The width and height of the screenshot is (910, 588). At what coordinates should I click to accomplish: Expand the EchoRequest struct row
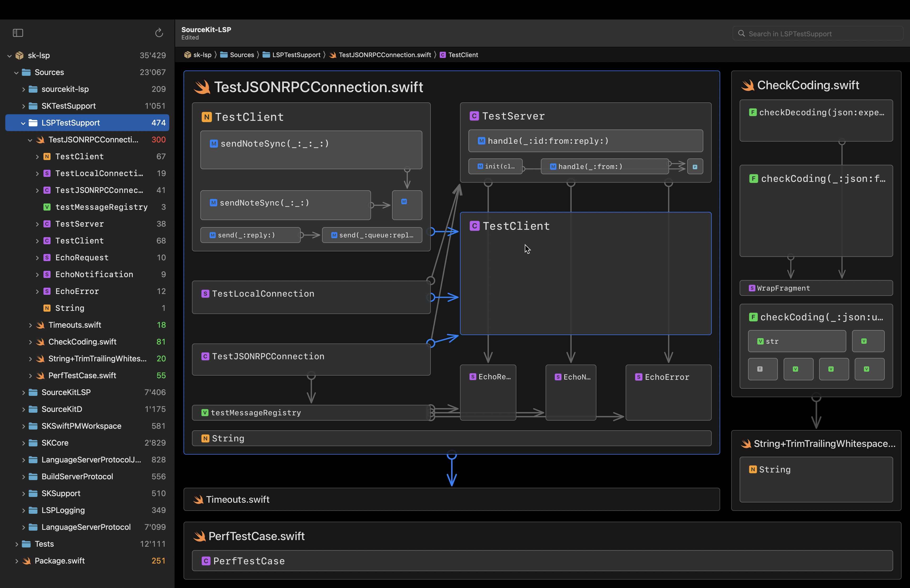[37, 258]
